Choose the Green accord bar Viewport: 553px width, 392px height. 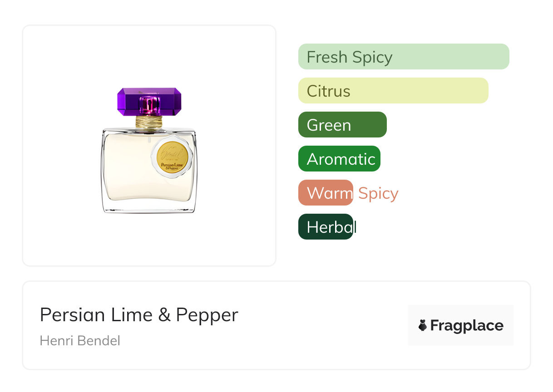pyautogui.click(x=342, y=125)
